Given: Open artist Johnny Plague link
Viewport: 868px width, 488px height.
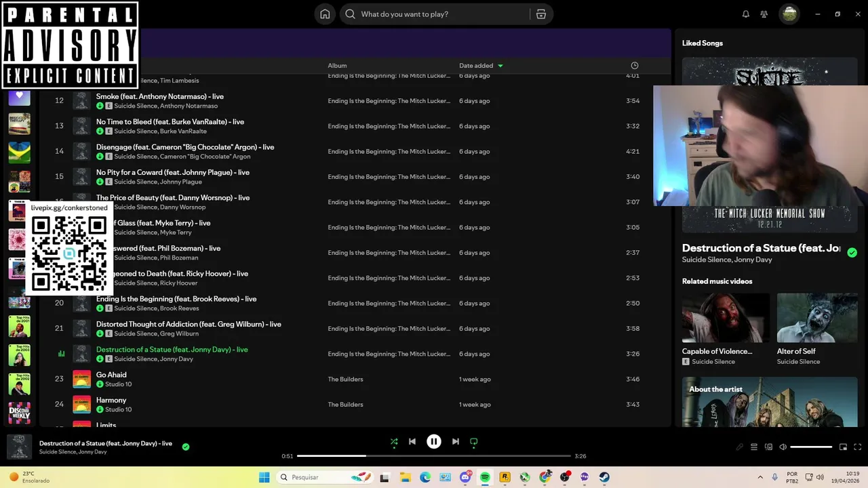Looking at the screenshot, I should (x=181, y=182).
